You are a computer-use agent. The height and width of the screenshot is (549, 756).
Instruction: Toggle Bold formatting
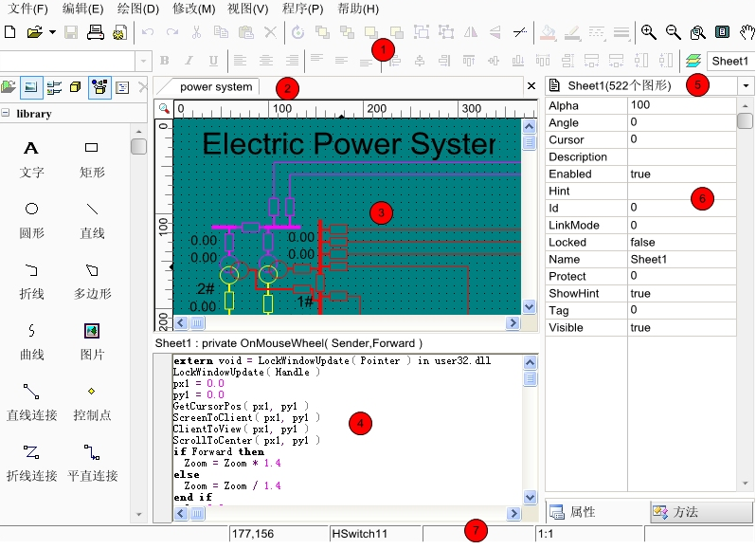[165, 61]
